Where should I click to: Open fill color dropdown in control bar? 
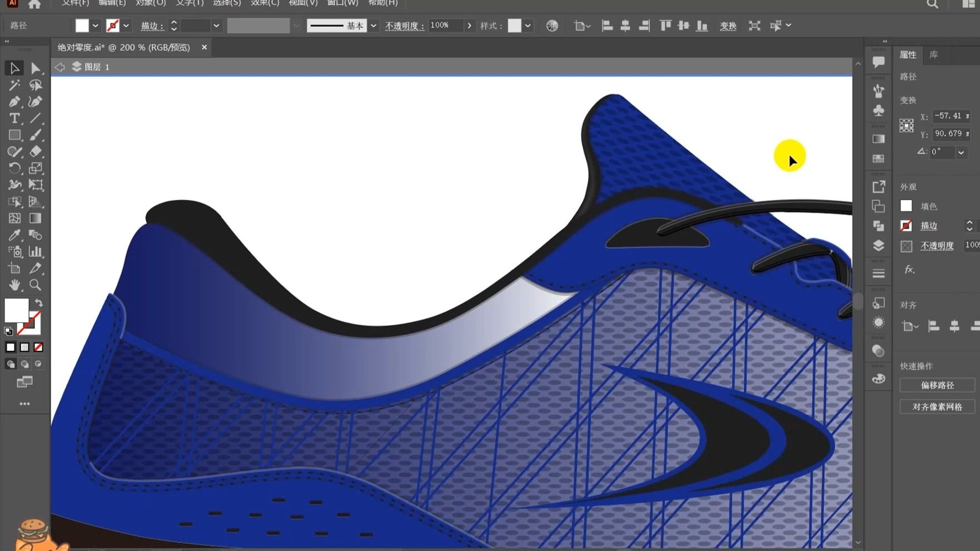click(x=95, y=26)
